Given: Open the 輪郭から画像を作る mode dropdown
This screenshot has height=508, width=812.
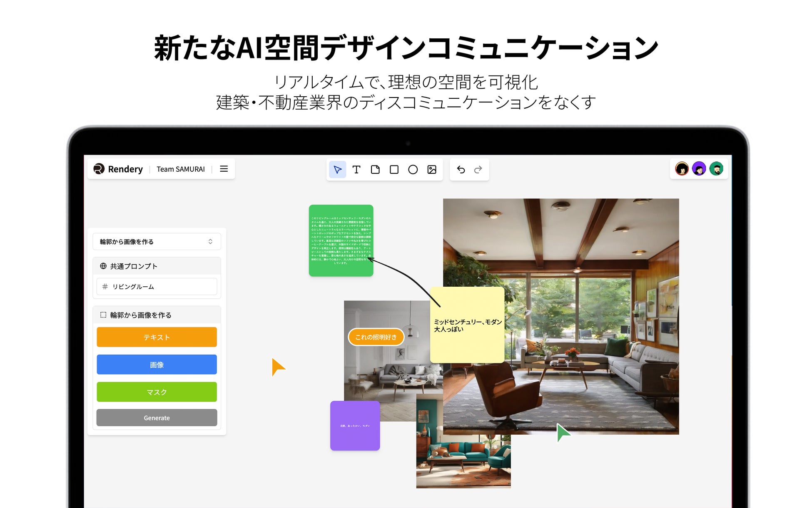Looking at the screenshot, I should point(157,242).
